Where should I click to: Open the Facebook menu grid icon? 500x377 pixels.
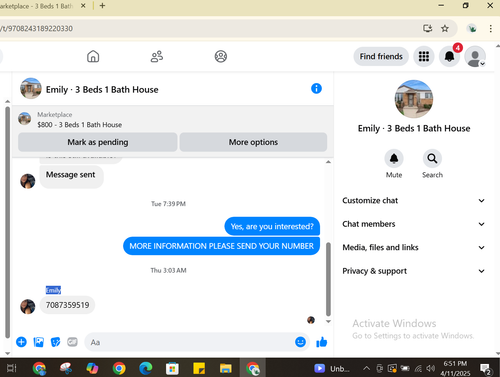[424, 56]
